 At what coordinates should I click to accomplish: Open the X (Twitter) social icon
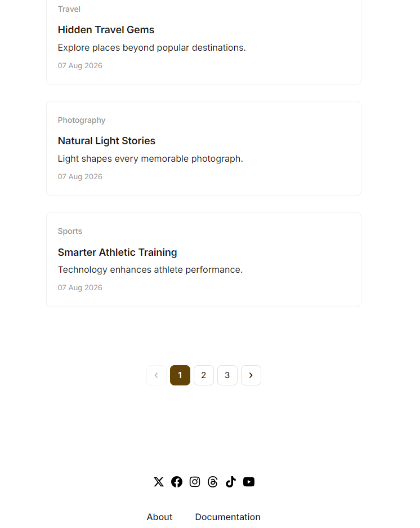tap(159, 482)
